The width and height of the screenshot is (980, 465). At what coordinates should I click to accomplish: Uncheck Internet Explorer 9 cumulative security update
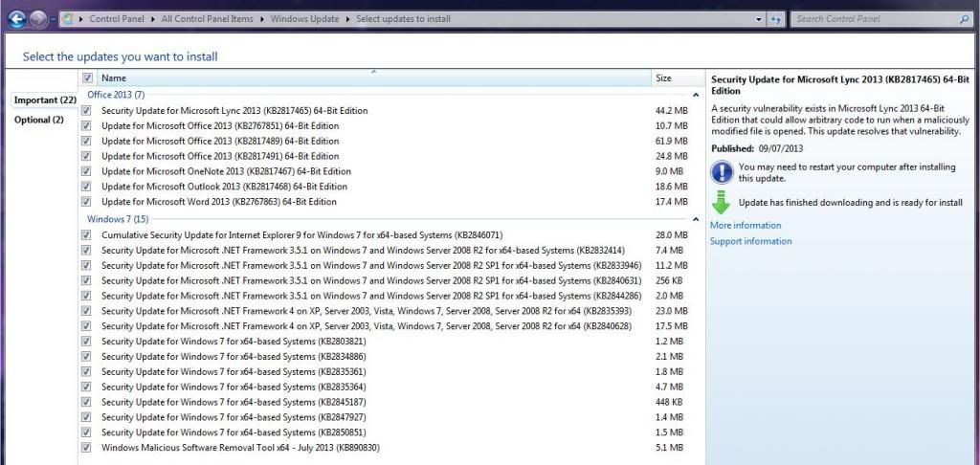(x=88, y=234)
